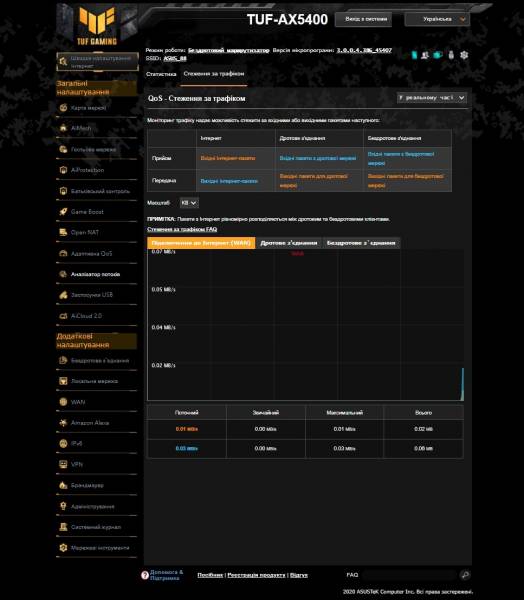Open the Відгук feedback link
Screen dimensions: 524x600
[x=299, y=575]
